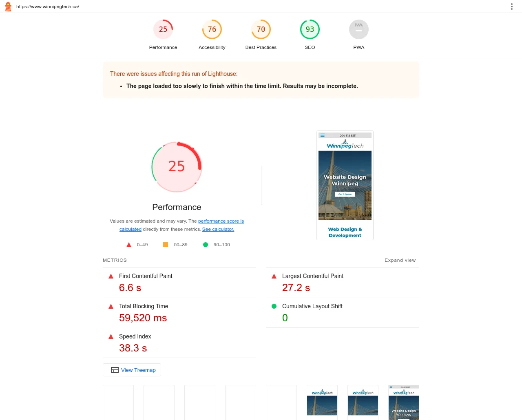This screenshot has height=420, width=522.
Task: Jump to Accessibility score gauge 76
Action: 212,29
